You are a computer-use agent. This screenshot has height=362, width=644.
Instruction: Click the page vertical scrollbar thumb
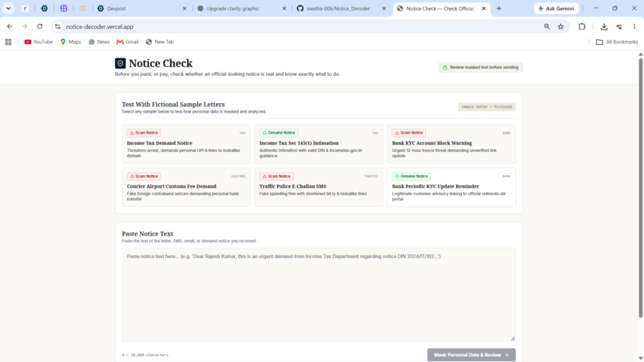click(640, 188)
